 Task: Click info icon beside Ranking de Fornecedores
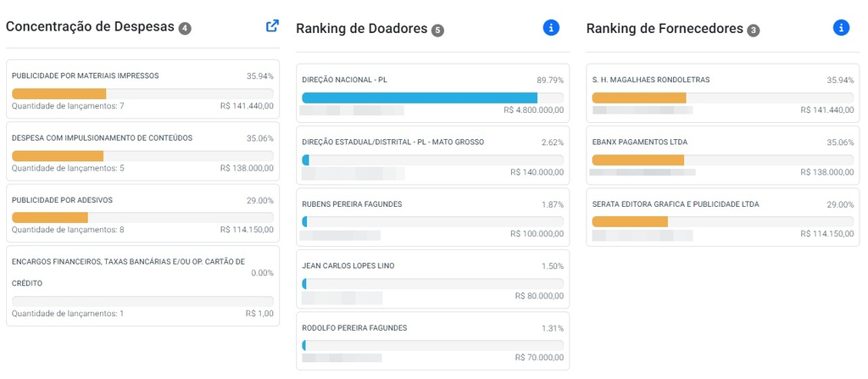[x=842, y=28]
